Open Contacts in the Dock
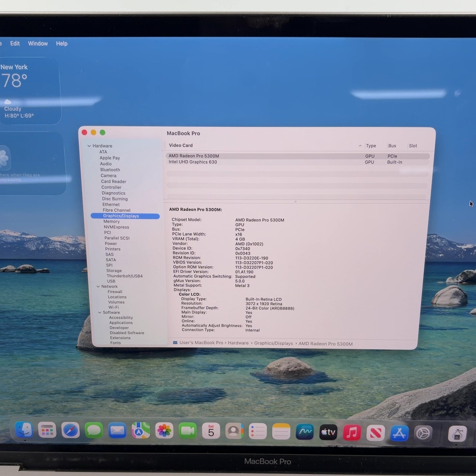 point(234,431)
